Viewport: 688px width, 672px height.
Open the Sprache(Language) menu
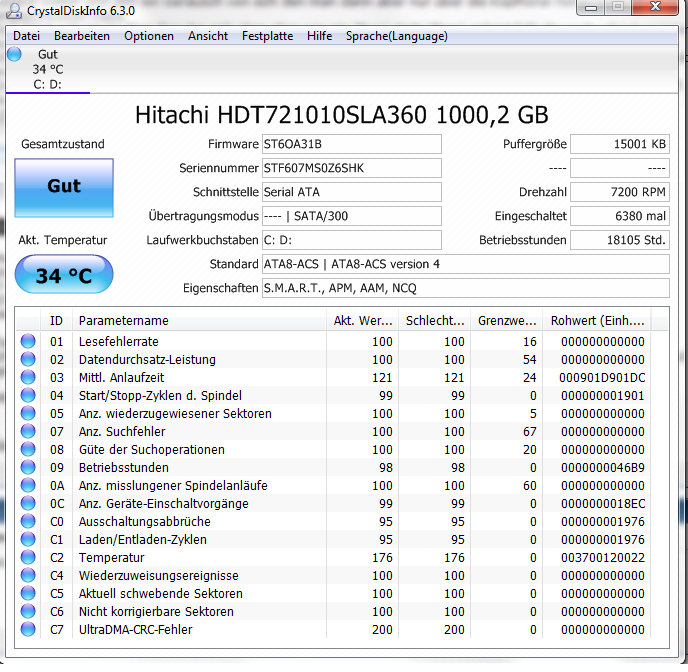(396, 36)
